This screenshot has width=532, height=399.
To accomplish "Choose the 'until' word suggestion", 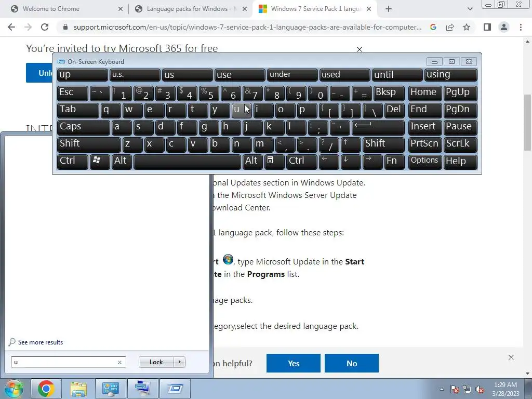I will (397, 75).
